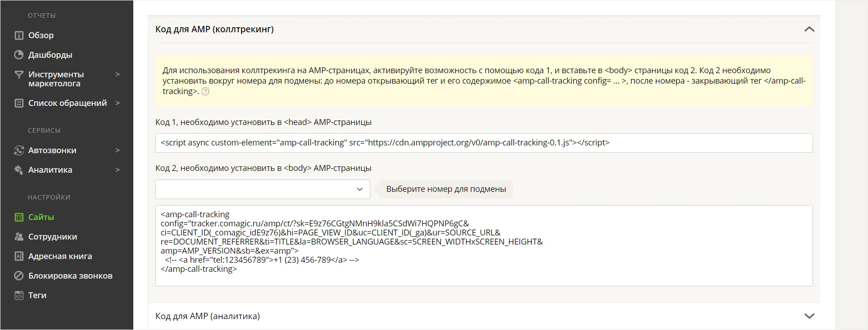Click the yellow AMP instructions notice
The height and width of the screenshot is (330, 868).
click(484, 81)
